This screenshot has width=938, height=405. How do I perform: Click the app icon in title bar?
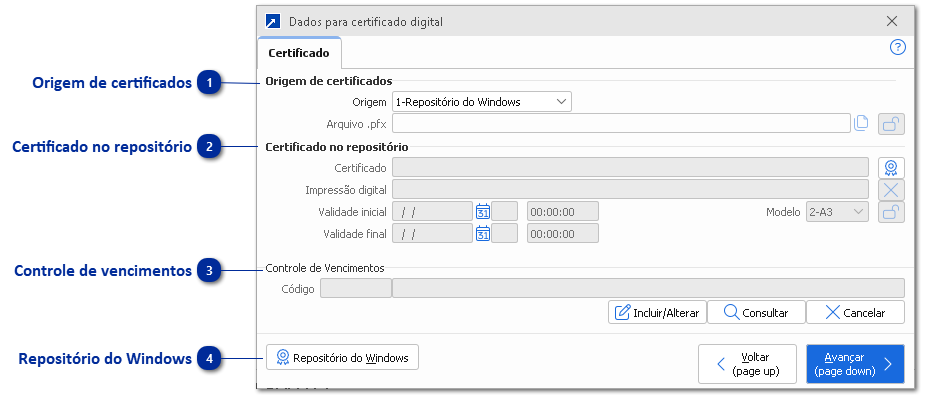coord(273,22)
